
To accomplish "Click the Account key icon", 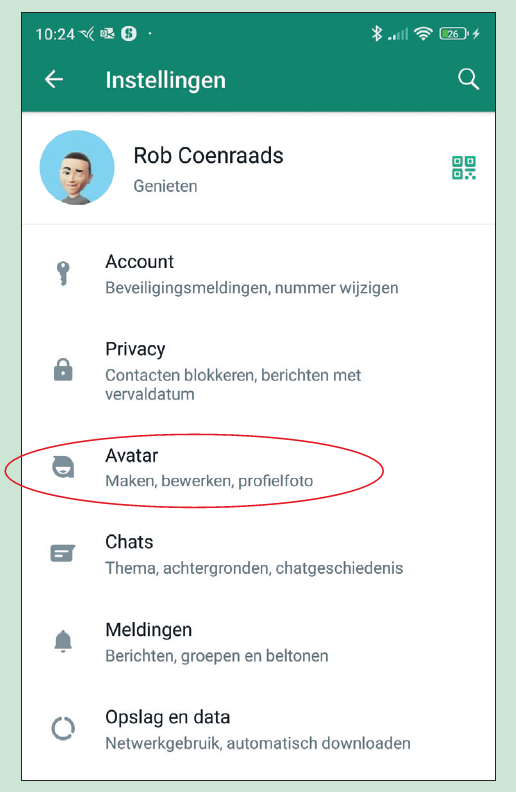I will click(x=63, y=273).
